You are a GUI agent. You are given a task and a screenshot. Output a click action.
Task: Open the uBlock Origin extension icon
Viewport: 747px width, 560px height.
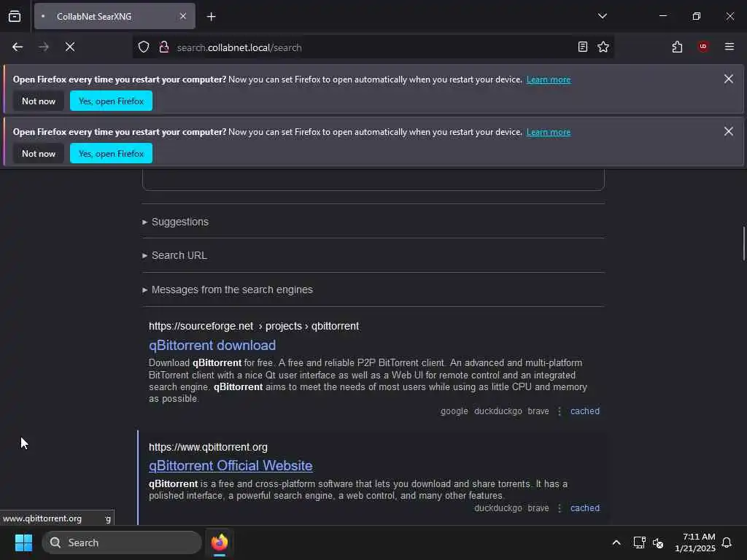click(703, 47)
